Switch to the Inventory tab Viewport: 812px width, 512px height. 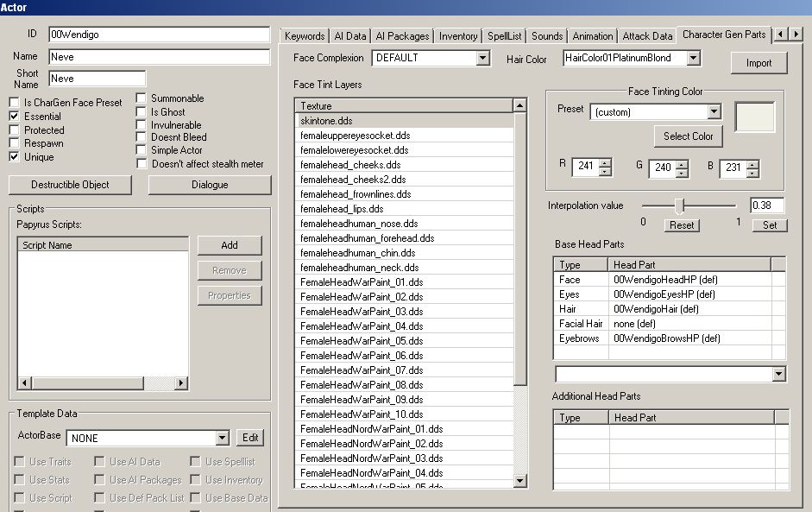tap(457, 36)
